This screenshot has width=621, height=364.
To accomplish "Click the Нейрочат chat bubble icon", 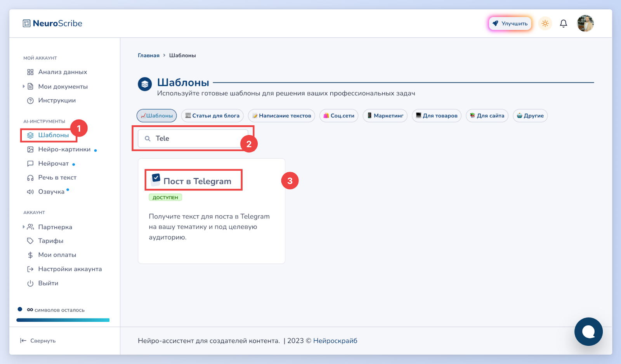I will [x=30, y=164].
